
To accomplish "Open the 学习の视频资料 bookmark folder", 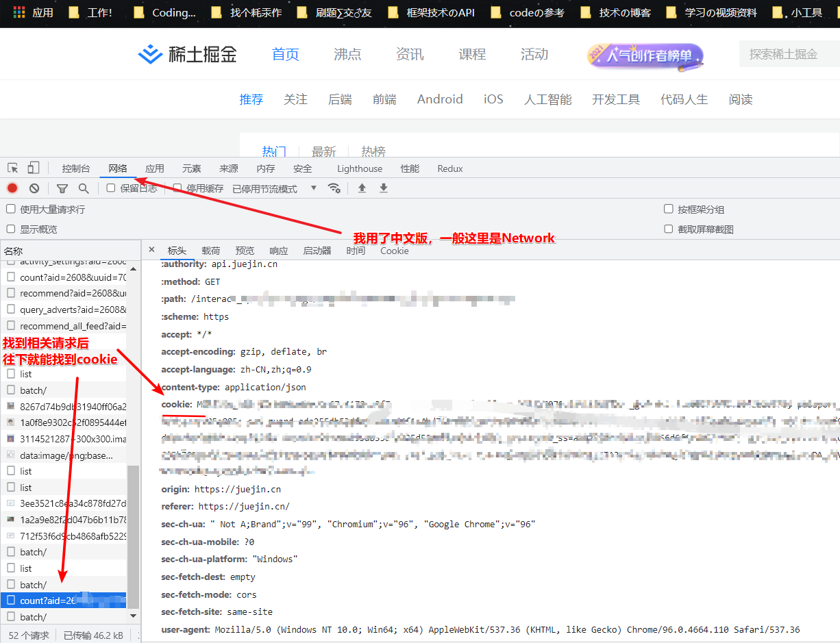I will pos(711,12).
